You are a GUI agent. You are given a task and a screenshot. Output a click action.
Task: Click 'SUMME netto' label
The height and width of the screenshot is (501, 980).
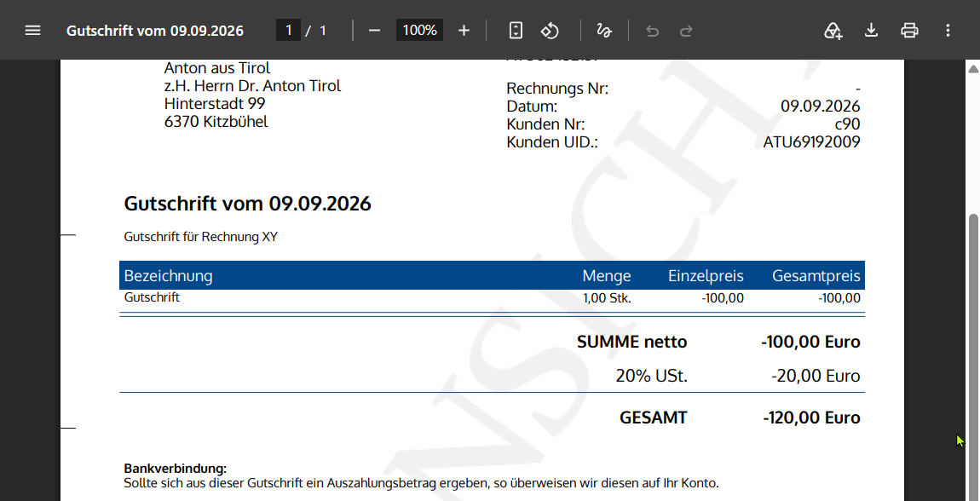631,342
